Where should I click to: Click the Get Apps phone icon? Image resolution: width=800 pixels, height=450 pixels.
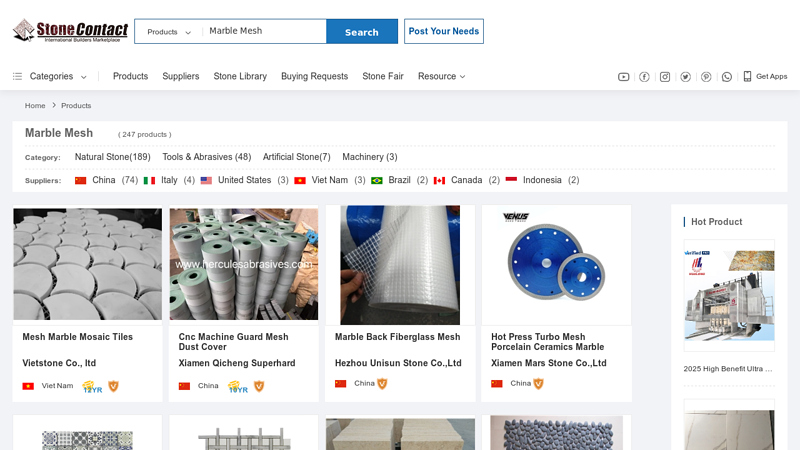coord(747,76)
